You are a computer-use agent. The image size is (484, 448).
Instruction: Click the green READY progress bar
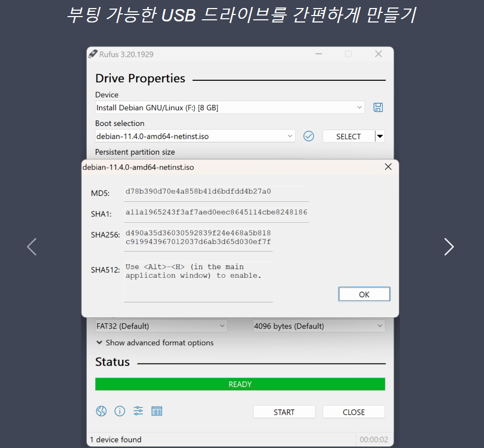pos(240,384)
